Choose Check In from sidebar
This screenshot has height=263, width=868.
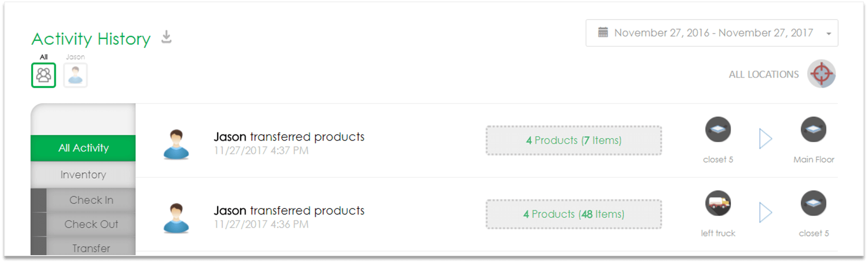pos(91,200)
